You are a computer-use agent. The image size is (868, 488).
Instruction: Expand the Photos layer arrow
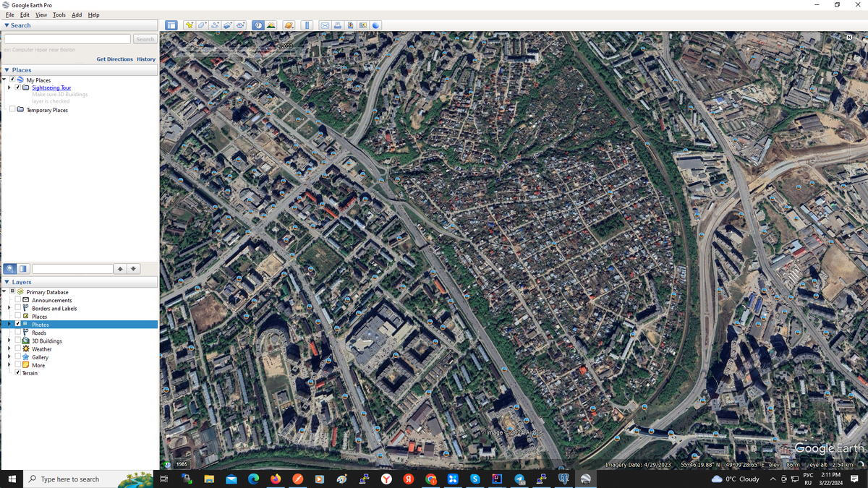tap(9, 325)
